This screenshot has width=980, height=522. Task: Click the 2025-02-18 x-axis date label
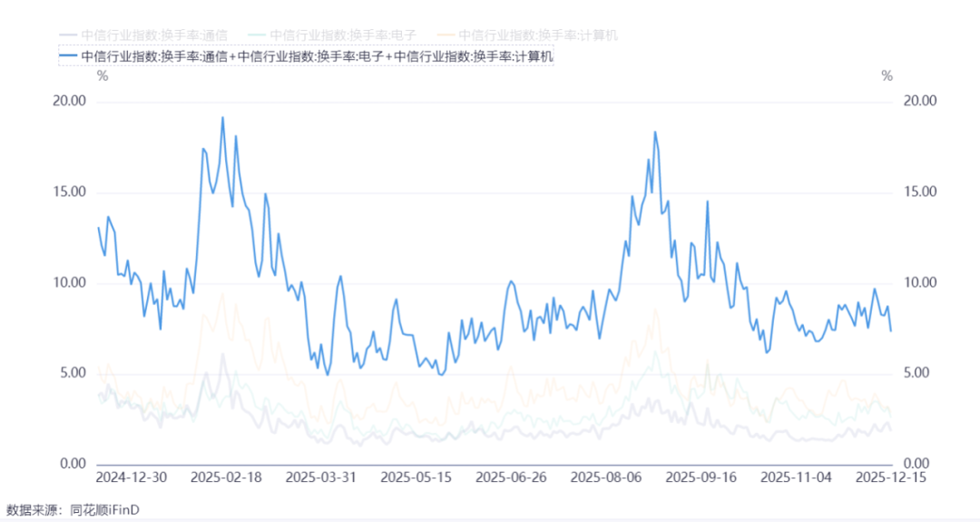[226, 478]
